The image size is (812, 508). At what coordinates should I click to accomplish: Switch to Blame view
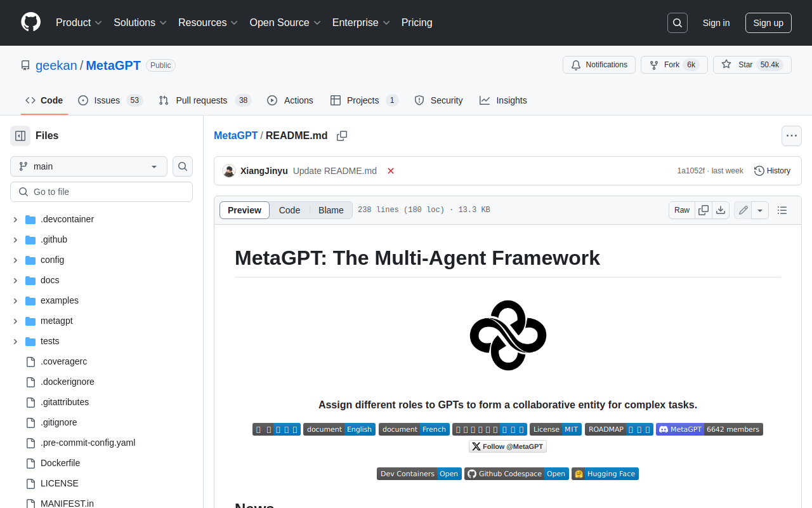pos(331,210)
